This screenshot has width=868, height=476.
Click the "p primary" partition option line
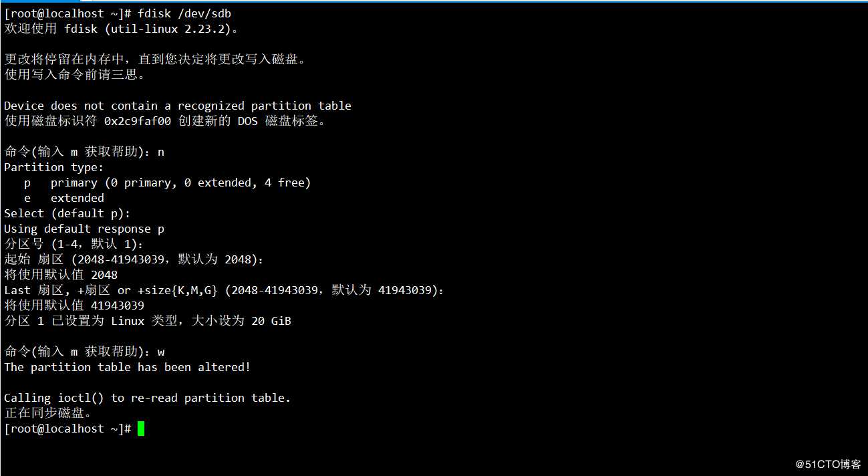tap(167, 183)
